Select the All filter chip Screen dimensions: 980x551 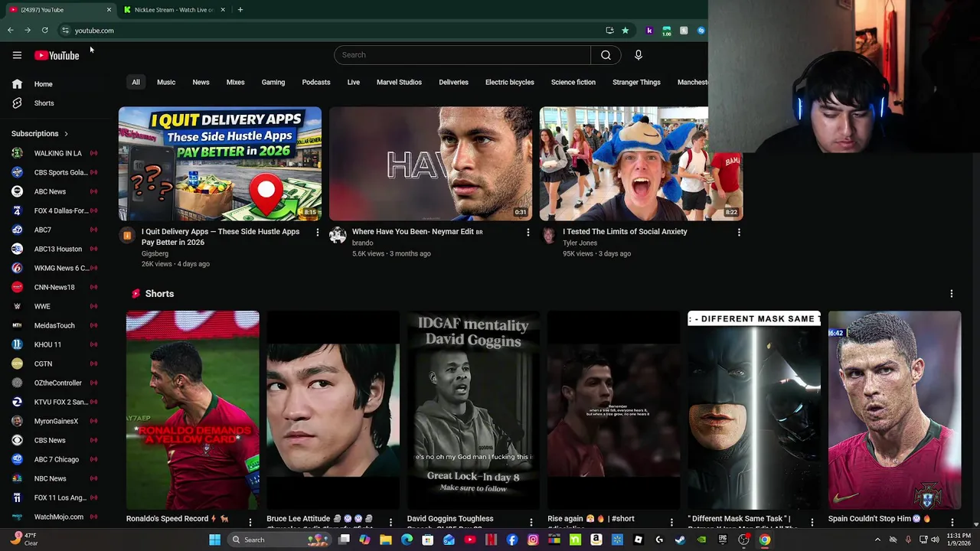[136, 82]
